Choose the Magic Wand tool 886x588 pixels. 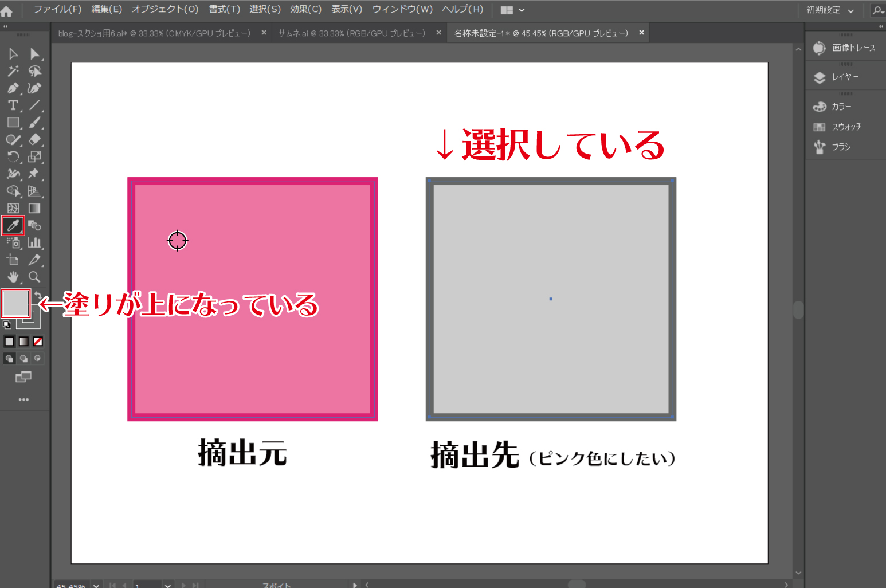[13, 71]
